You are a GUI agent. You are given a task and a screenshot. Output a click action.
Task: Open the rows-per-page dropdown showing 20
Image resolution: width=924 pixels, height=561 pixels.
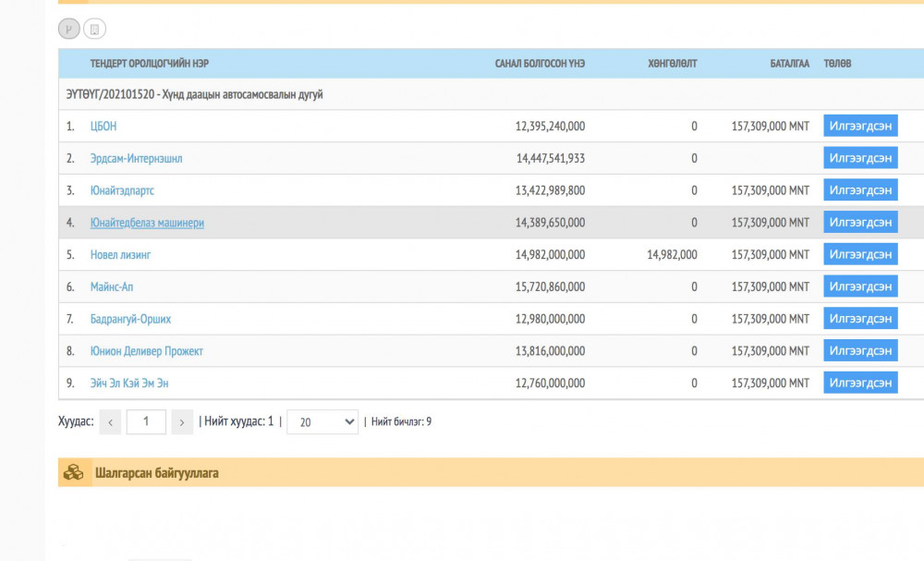(x=322, y=422)
